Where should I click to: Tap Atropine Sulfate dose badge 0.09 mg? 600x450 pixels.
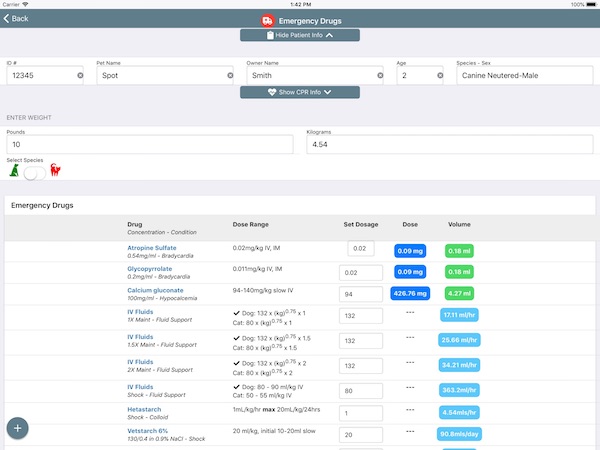[410, 251]
